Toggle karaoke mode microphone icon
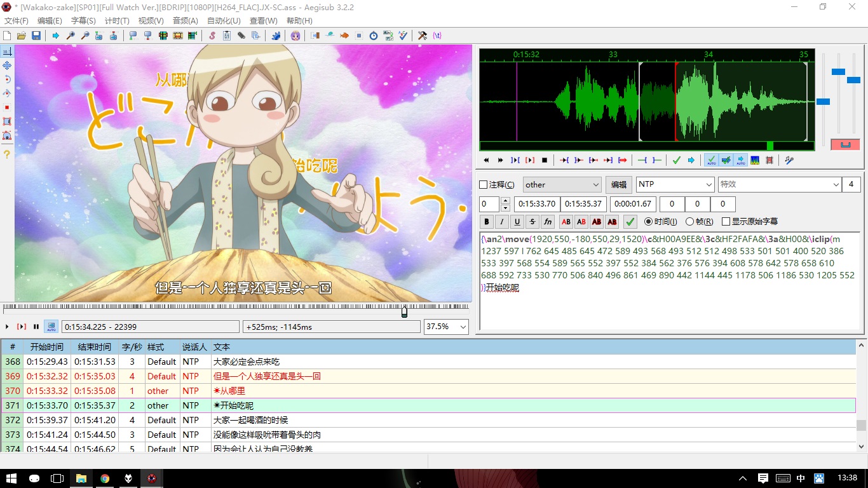Image resolution: width=868 pixels, height=488 pixels. [789, 160]
